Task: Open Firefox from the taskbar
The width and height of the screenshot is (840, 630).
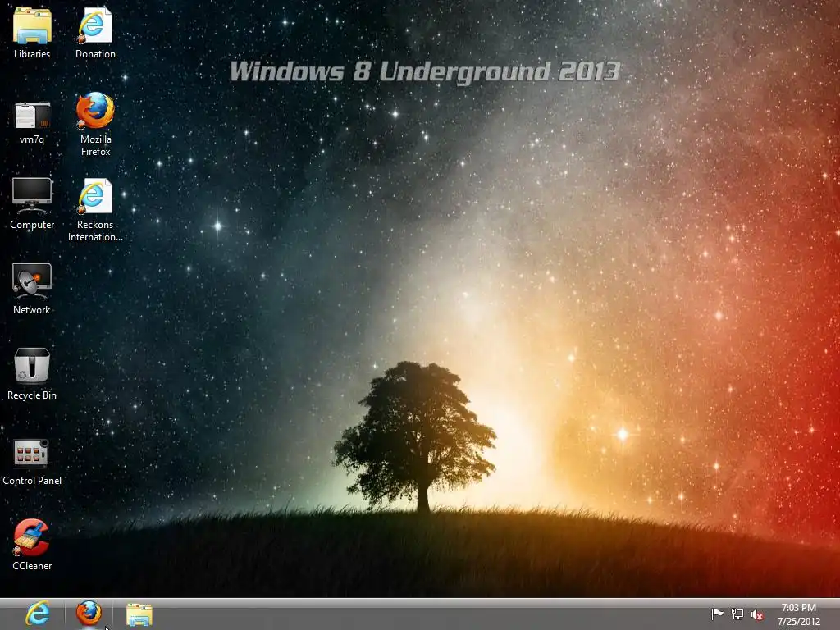Action: coord(89,614)
